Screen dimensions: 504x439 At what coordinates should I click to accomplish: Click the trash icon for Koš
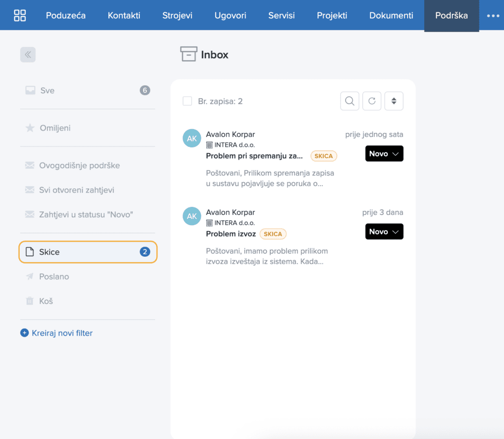point(30,301)
